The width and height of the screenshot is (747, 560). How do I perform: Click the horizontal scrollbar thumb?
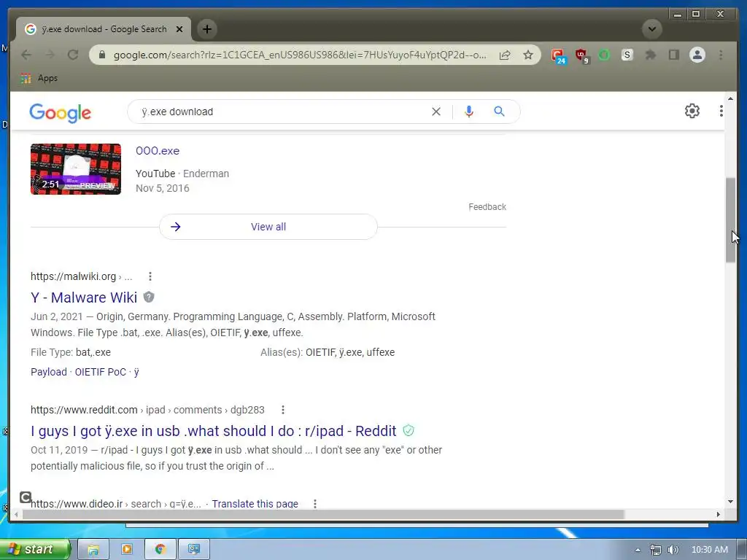323,514
